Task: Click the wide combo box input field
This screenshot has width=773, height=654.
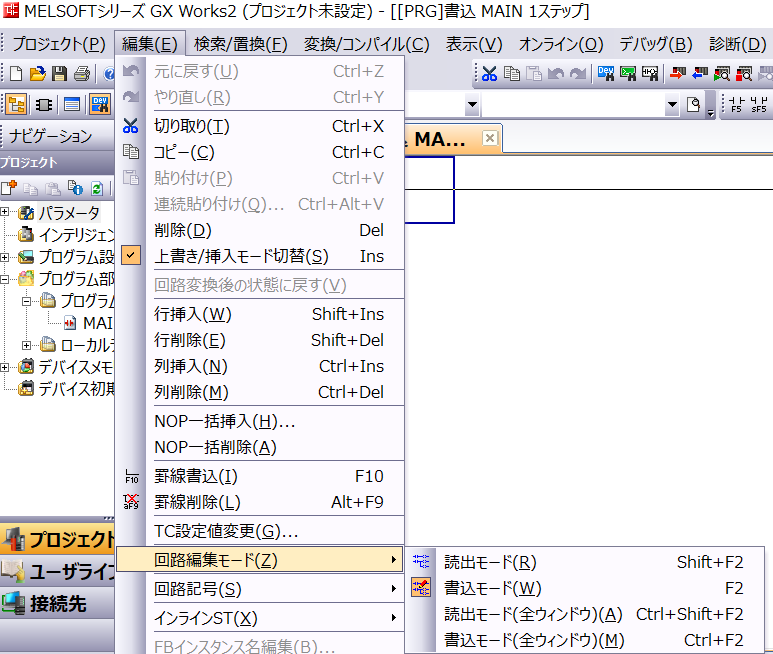Action: [573, 104]
